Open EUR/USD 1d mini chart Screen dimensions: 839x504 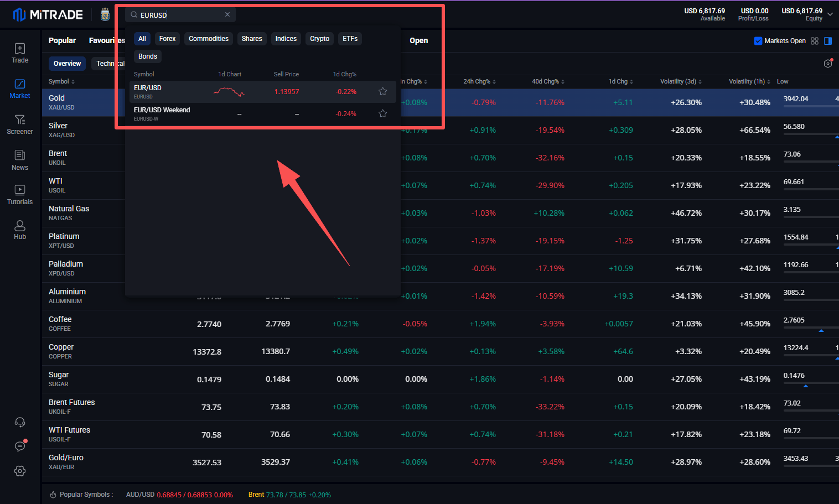[229, 92]
